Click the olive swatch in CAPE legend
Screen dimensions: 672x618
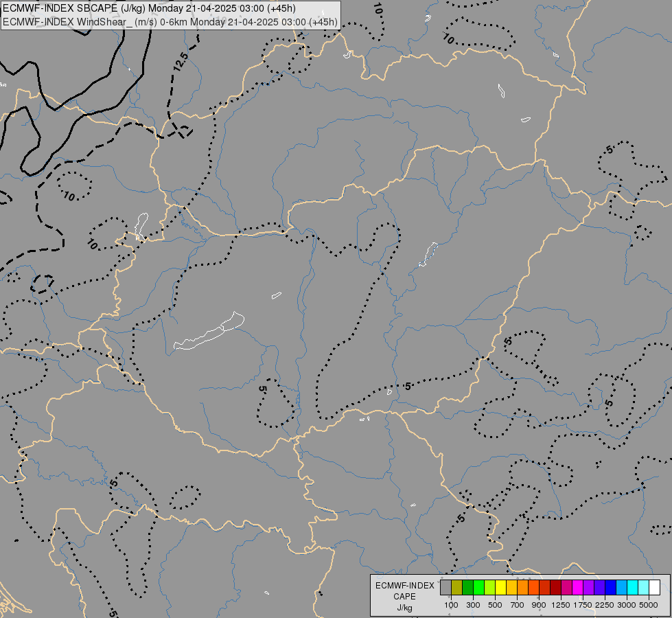457,587
